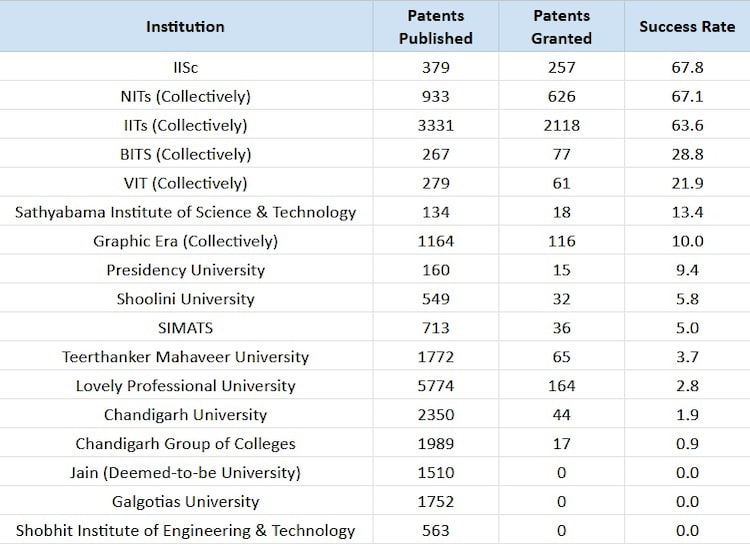
Task: Click the Patents Granted column header
Action: tap(562, 27)
